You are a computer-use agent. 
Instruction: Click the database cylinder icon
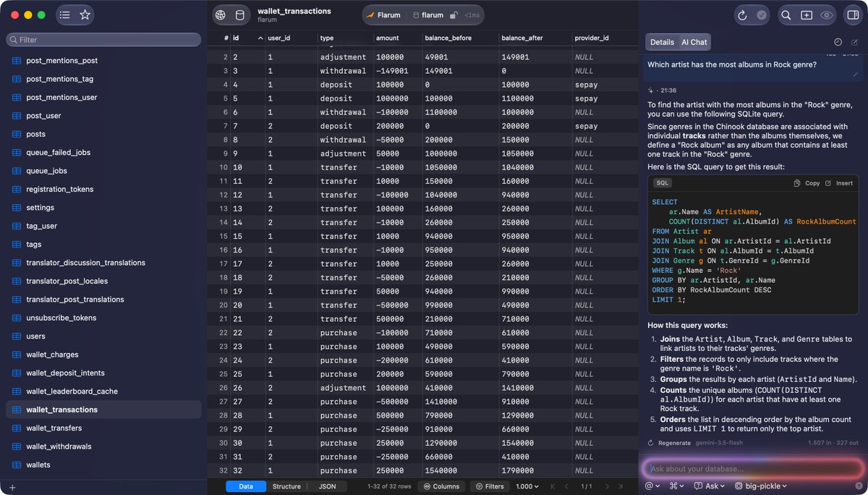(239, 14)
